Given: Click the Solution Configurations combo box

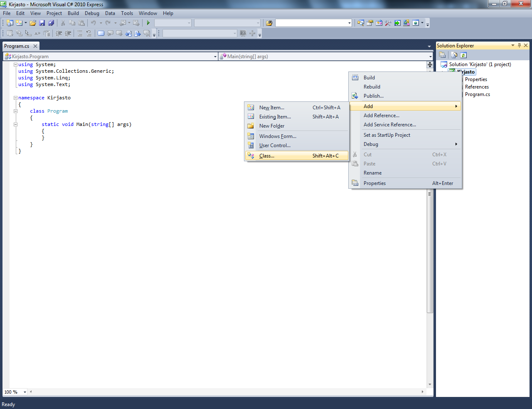Looking at the screenshot, I should click(x=173, y=23).
